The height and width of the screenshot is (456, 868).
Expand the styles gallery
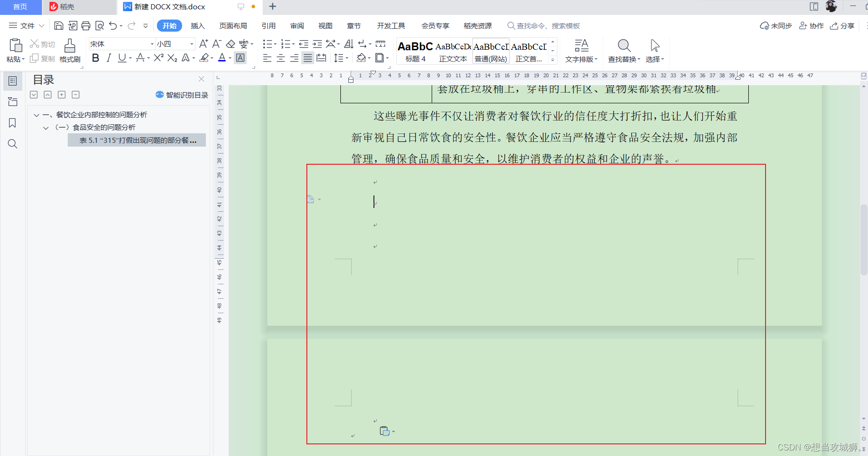pyautogui.click(x=553, y=60)
